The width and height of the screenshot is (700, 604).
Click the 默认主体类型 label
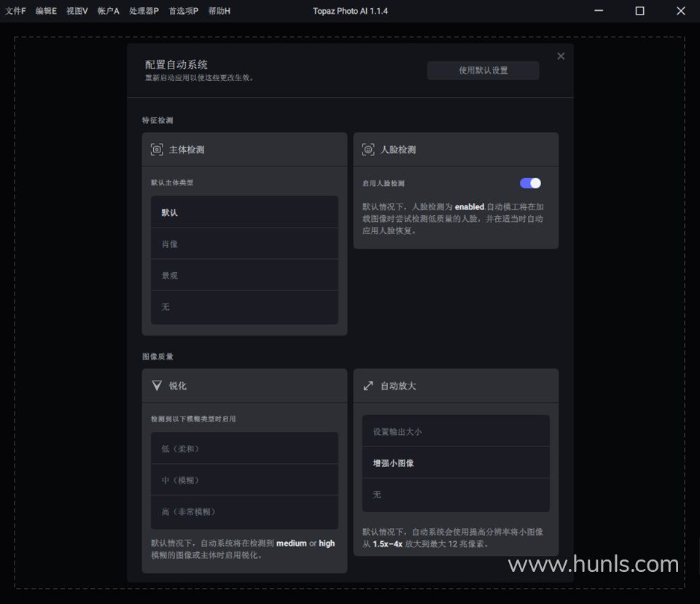coord(172,182)
